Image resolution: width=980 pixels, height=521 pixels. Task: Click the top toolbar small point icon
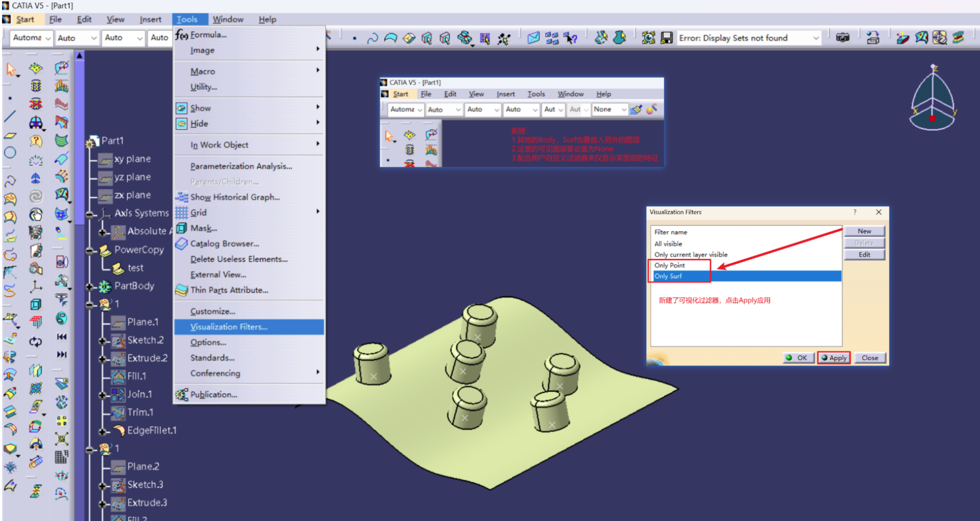[355, 38]
